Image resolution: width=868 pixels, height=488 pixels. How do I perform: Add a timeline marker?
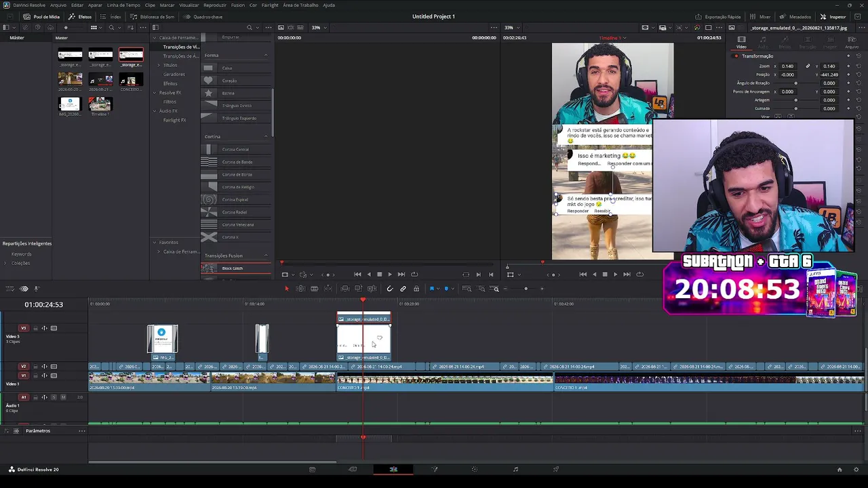coord(446,289)
